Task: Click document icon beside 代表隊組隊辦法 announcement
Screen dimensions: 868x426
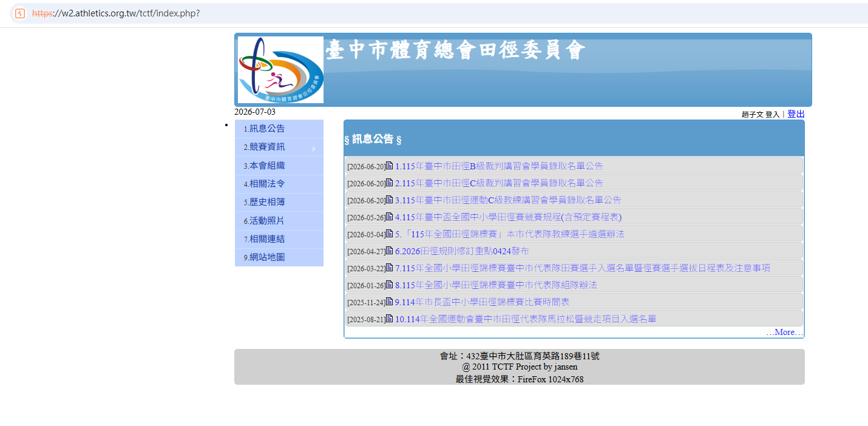Action: (x=390, y=284)
